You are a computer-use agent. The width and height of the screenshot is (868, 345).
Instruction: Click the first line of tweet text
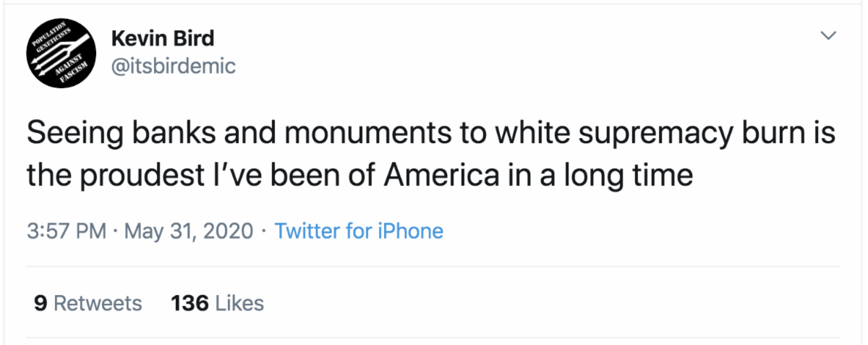tap(431, 135)
